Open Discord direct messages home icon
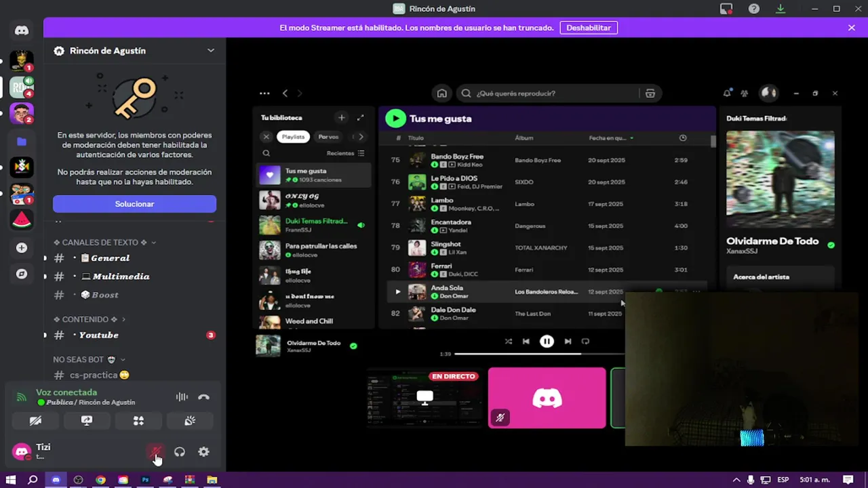Screen dimensions: 868x488 (x=22, y=30)
